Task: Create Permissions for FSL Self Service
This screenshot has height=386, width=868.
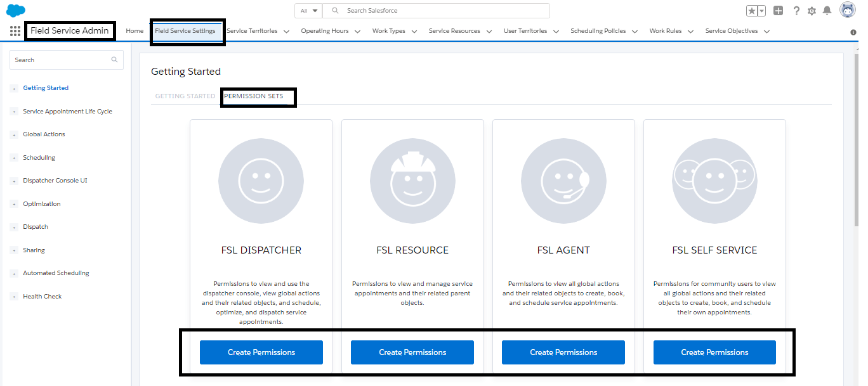Action: coord(714,352)
